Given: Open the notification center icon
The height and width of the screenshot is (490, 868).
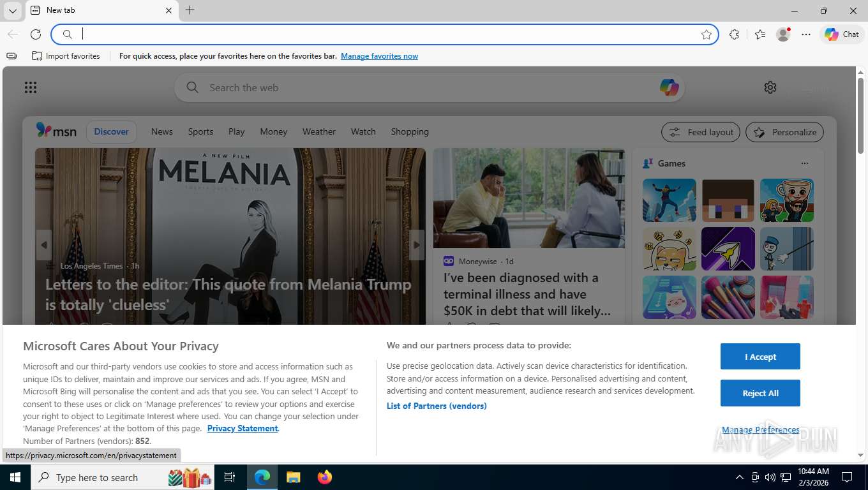Looking at the screenshot, I should [847, 477].
